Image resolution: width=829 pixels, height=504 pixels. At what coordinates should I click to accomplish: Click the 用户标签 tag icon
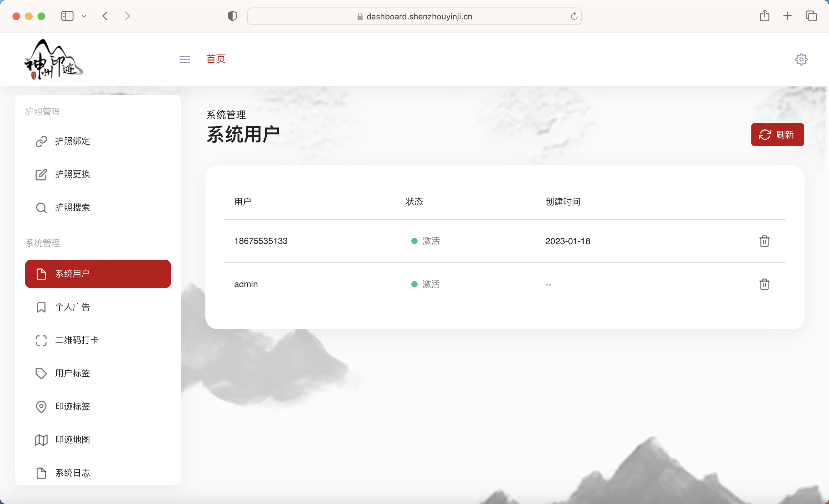tap(41, 373)
